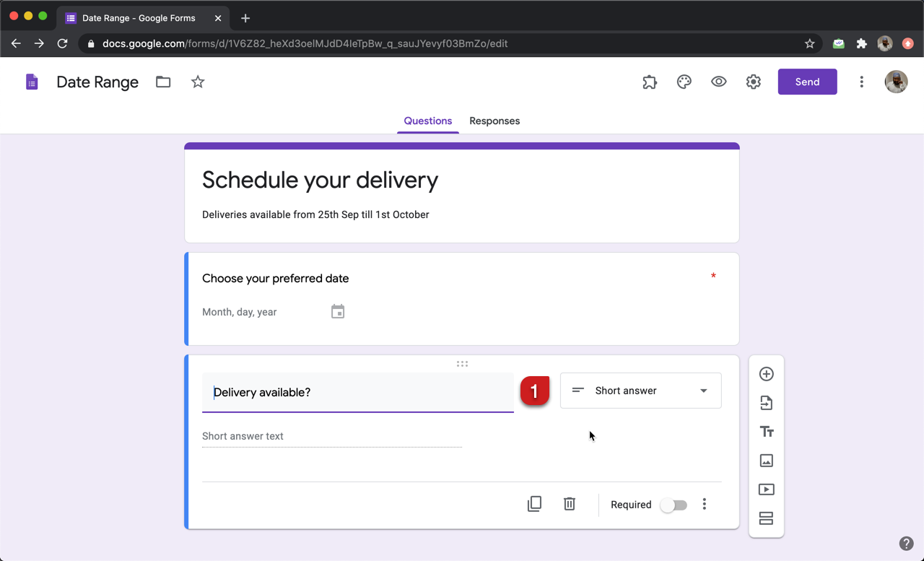This screenshot has height=561, width=924.
Task: Click the Send button
Action: coord(808,82)
